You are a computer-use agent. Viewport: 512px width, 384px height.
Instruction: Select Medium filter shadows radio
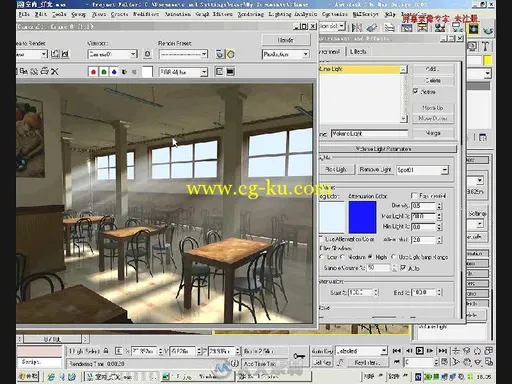tap(342, 257)
